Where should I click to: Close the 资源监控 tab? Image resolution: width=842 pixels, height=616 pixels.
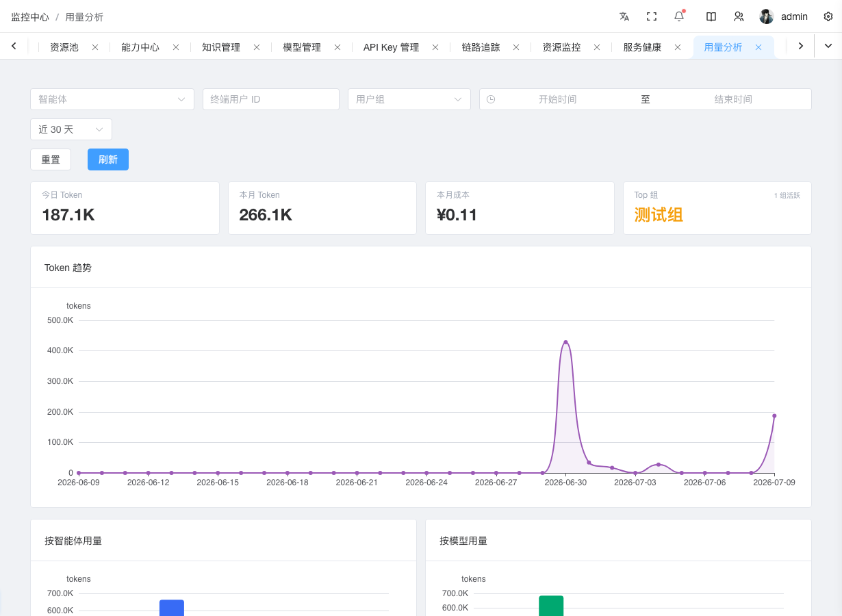tap(597, 47)
